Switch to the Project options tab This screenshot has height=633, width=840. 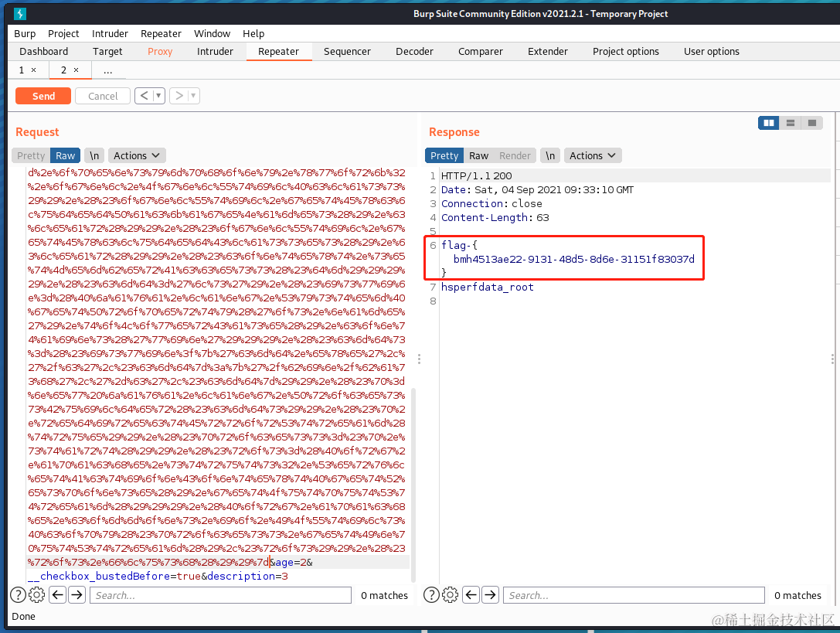point(626,52)
